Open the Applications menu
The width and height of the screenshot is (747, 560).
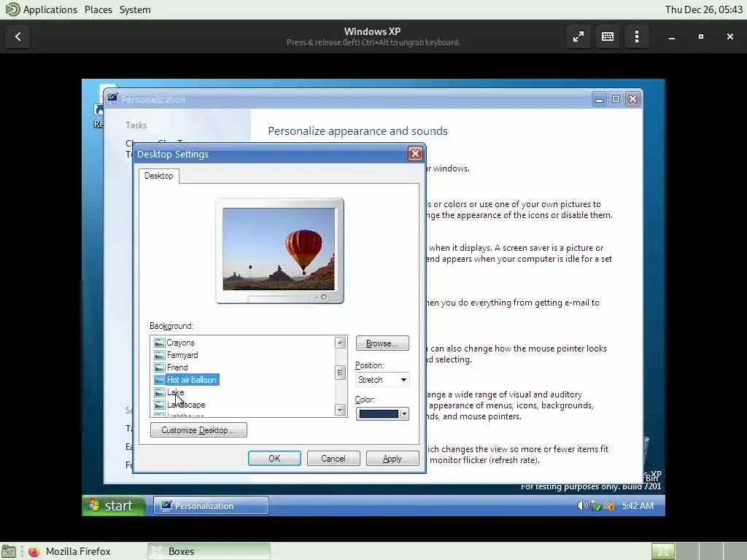tap(50, 9)
